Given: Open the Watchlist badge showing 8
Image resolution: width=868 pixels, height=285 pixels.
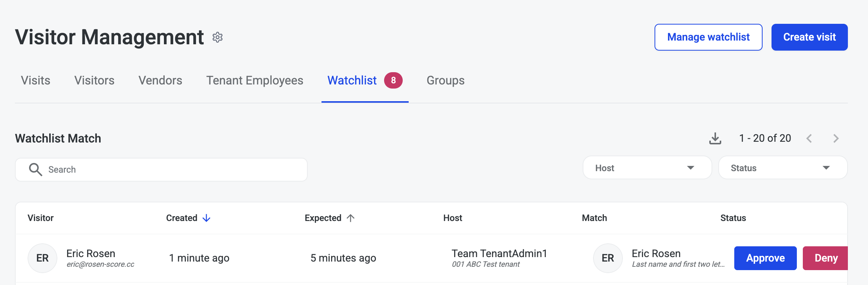Looking at the screenshot, I should [x=393, y=80].
